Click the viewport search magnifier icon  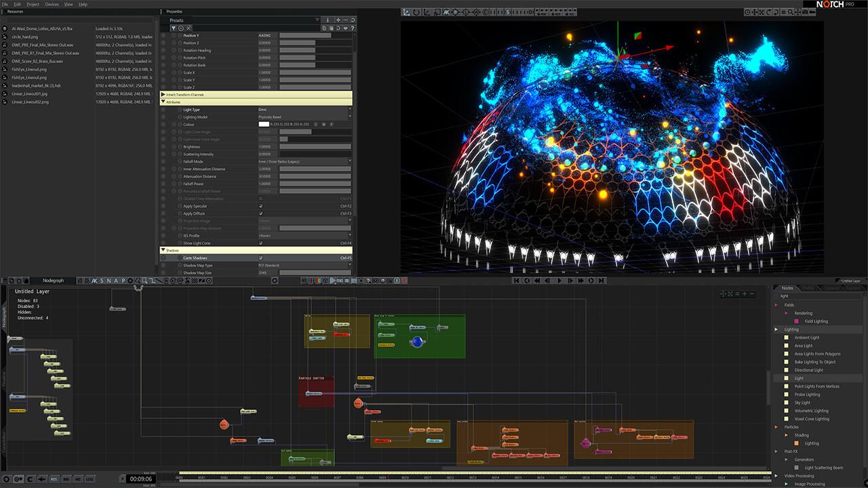[791, 12]
